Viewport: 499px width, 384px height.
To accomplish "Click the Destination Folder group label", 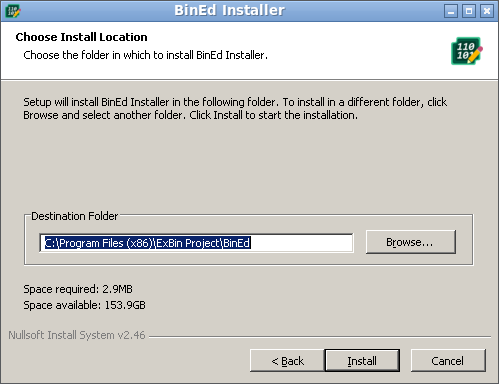I will tap(74, 216).
